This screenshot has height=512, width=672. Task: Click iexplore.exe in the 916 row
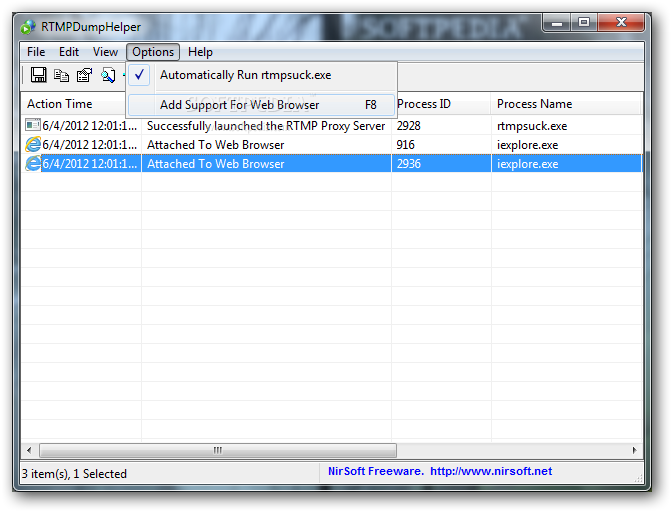pyautogui.click(x=528, y=145)
